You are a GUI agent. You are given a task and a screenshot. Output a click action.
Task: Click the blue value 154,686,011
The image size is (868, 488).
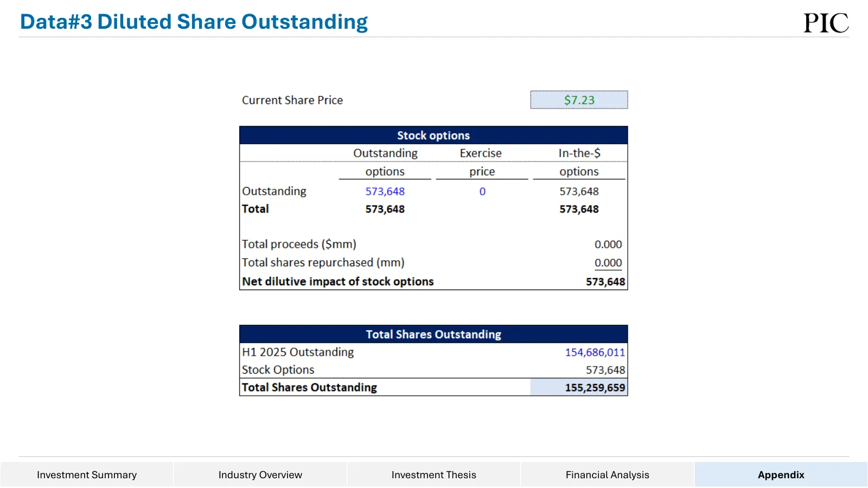(x=595, y=352)
